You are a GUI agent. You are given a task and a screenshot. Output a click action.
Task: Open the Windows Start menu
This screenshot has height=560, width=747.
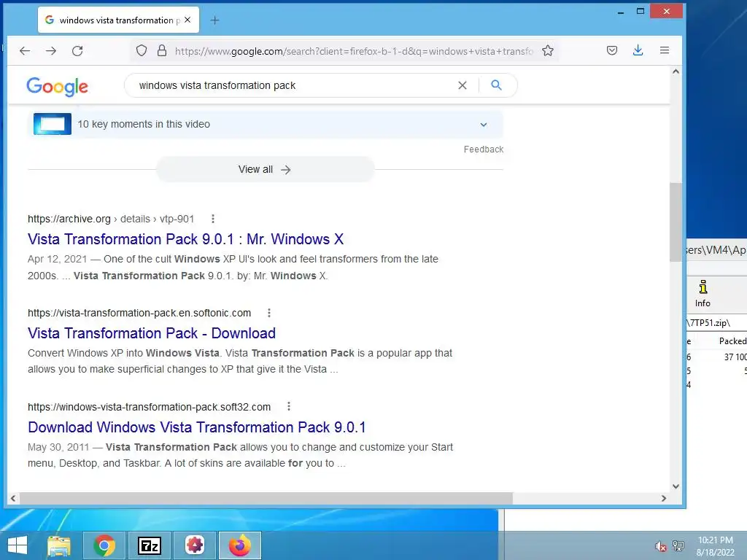18,545
